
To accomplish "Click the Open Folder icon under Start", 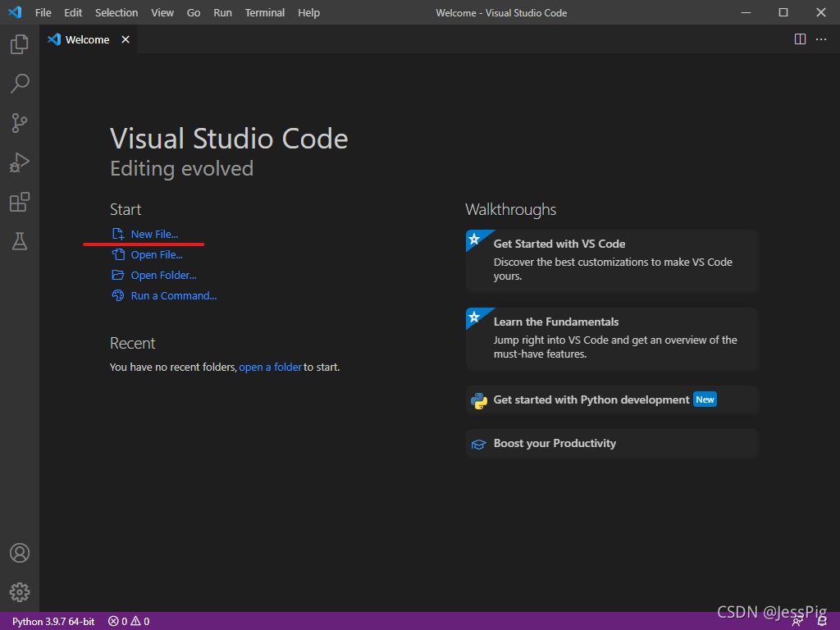I will point(118,275).
